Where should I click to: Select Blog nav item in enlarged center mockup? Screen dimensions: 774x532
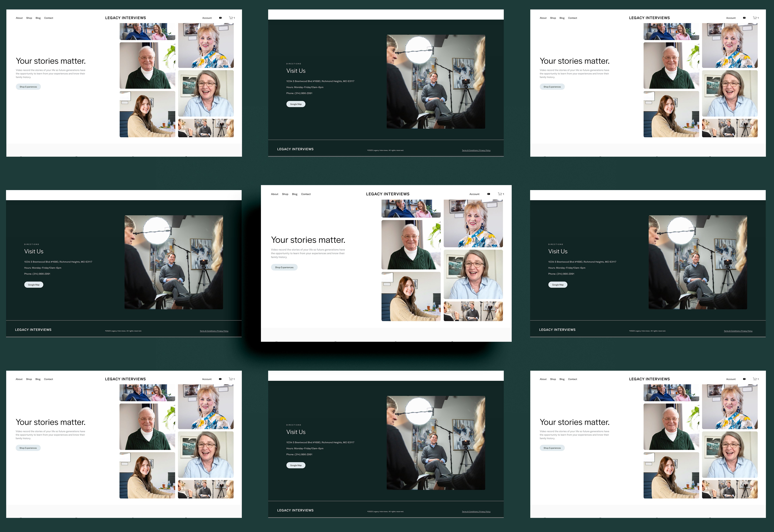pos(295,194)
